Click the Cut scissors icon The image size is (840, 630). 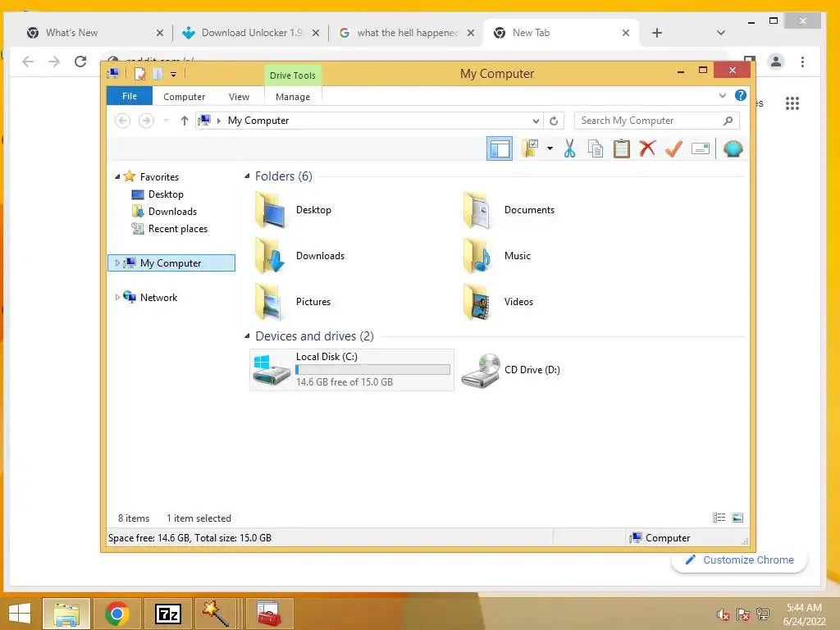[x=569, y=148]
